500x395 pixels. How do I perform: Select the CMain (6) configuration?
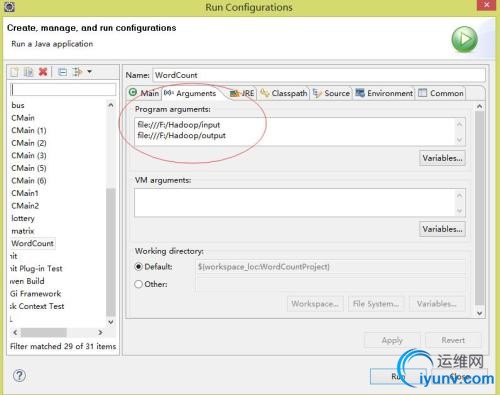[x=29, y=181]
